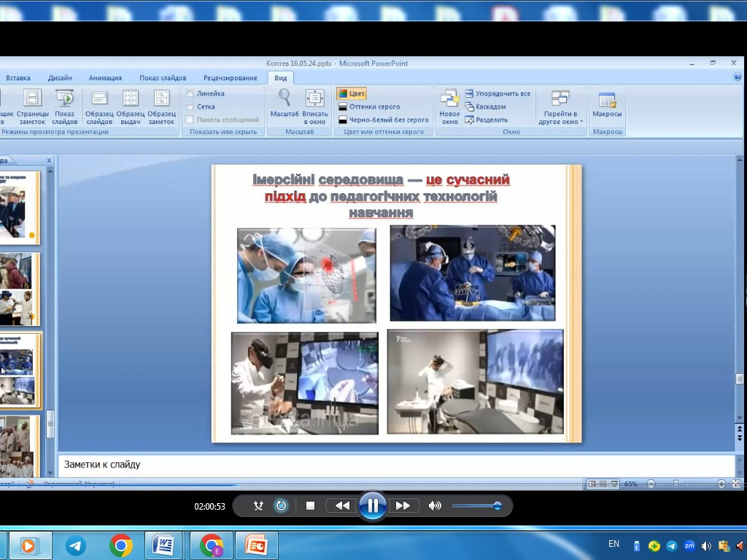Viewport: 747px width, 560px height.
Task: Start the slide show from the Показ слайдов ribbon button
Action: point(64,107)
